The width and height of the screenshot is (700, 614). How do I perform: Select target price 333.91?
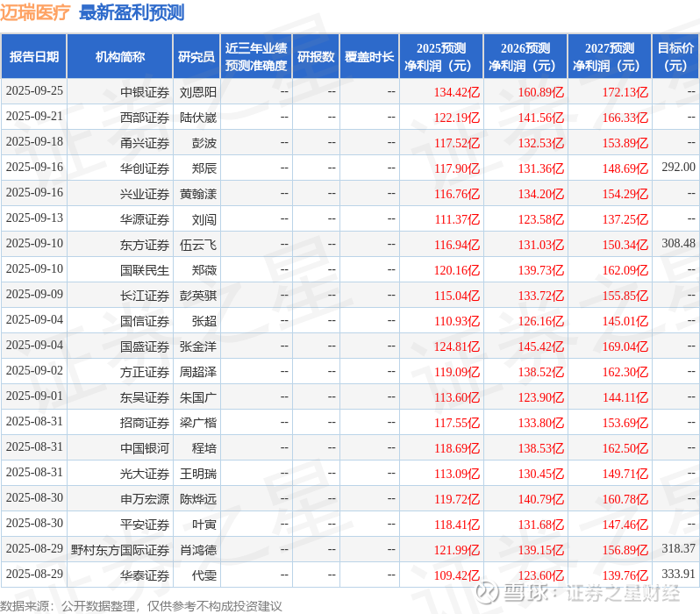pos(678,575)
